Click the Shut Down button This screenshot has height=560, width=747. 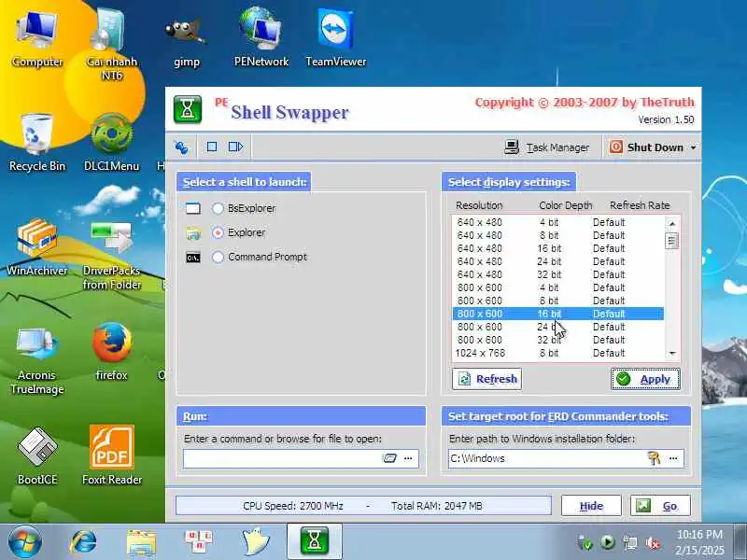[x=647, y=147]
